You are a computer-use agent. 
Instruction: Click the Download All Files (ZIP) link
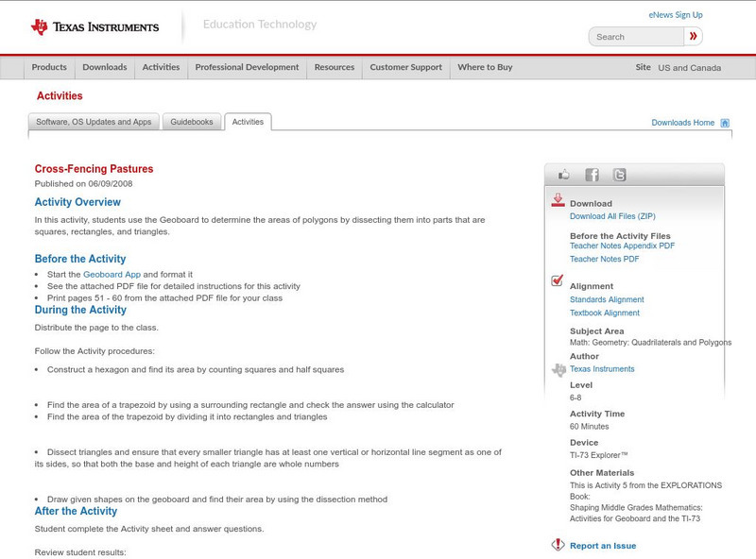[x=612, y=216]
